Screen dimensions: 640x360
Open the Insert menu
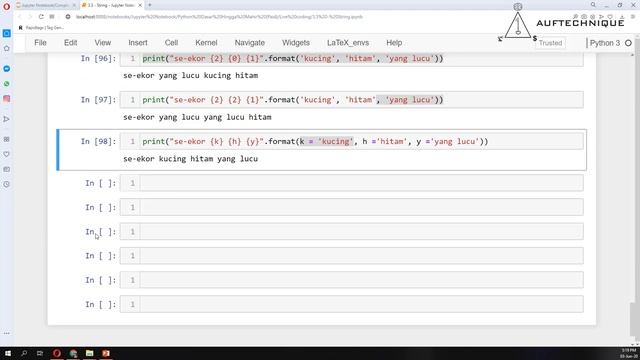click(x=138, y=43)
